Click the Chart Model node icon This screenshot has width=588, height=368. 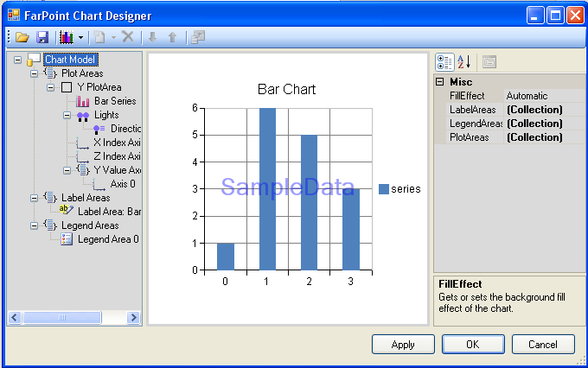point(34,60)
